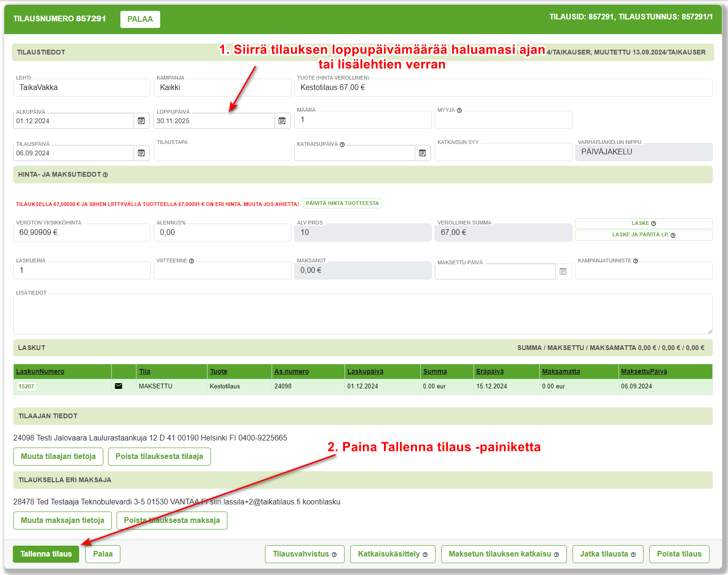
Task: Show help for Myyjä field
Action: click(x=459, y=110)
